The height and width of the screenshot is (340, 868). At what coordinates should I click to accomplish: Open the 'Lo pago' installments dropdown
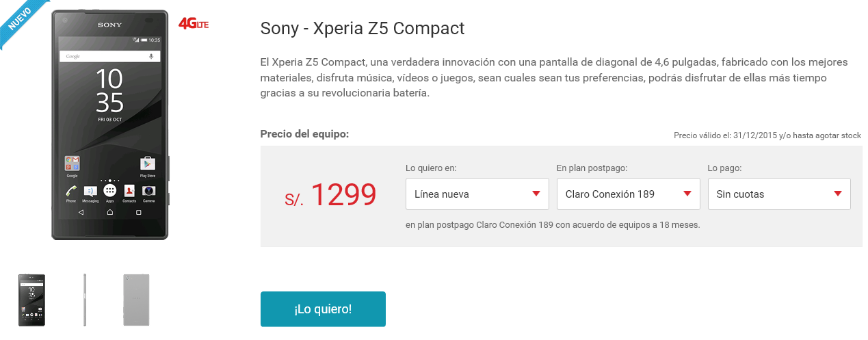(779, 194)
